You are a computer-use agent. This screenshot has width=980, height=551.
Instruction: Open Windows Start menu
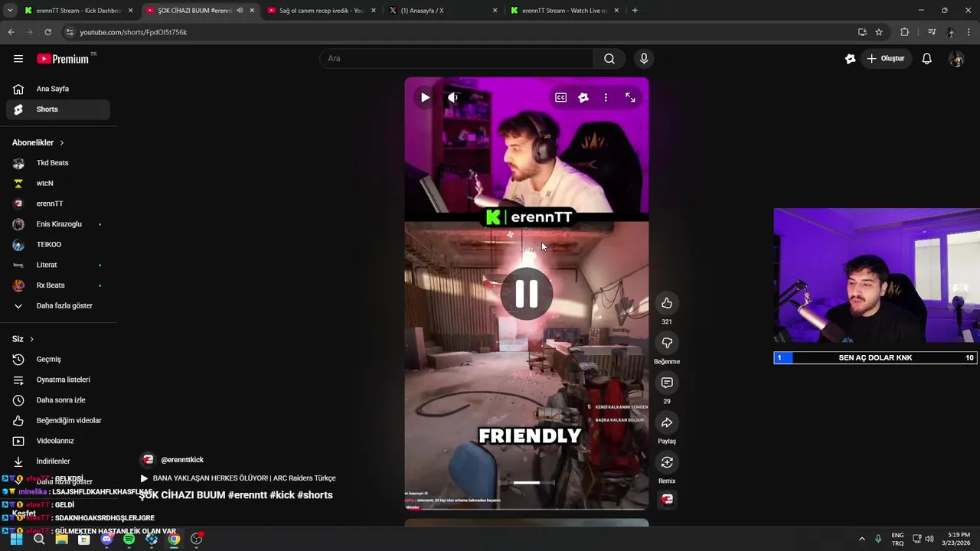(16, 539)
